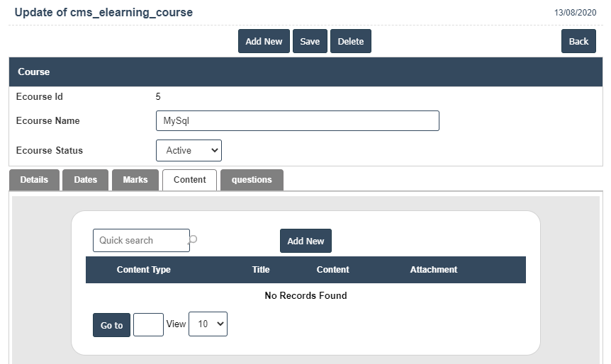Select the Content tab
Screen dimensions: 611x364
point(189,180)
